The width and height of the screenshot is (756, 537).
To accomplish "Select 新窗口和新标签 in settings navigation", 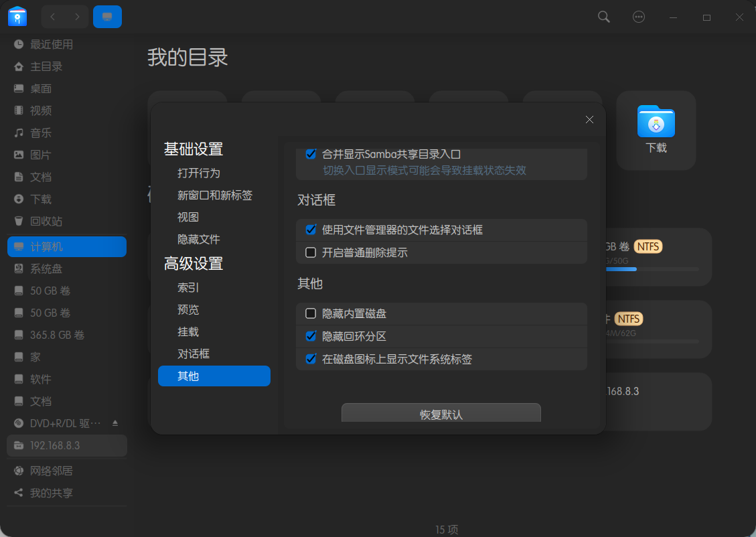I will point(215,196).
